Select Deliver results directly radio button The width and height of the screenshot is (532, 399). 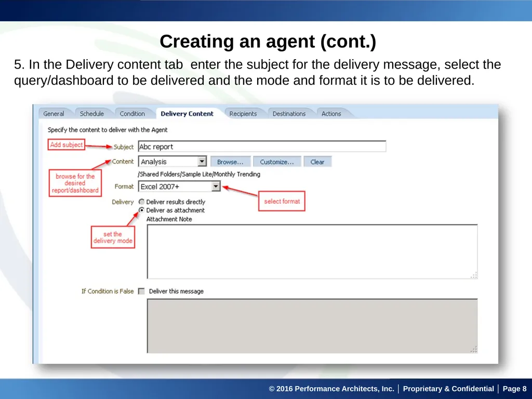click(x=141, y=202)
